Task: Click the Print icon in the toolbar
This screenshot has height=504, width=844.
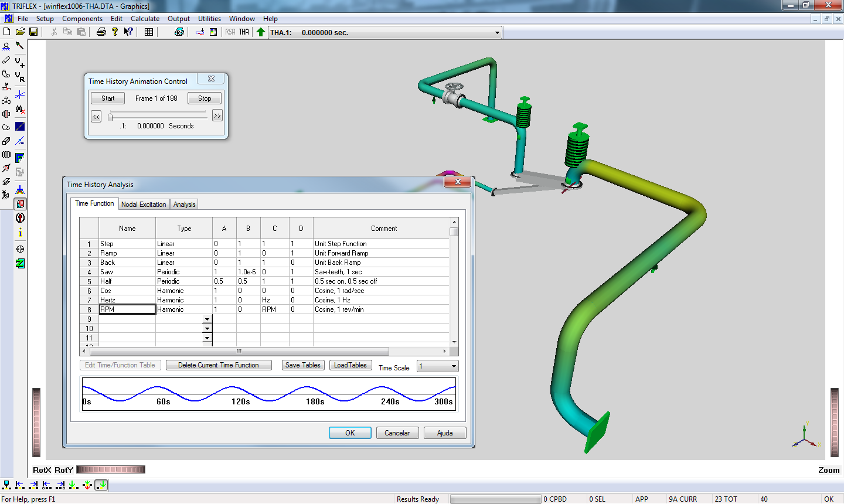Action: [x=101, y=32]
